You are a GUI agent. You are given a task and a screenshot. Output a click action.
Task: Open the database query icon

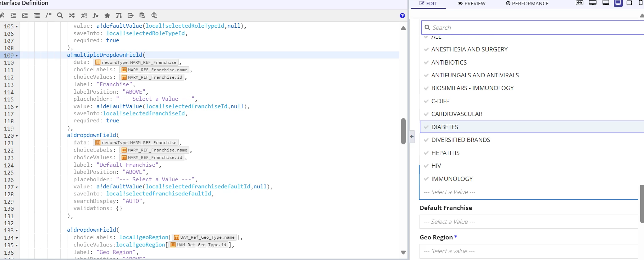[x=142, y=15]
